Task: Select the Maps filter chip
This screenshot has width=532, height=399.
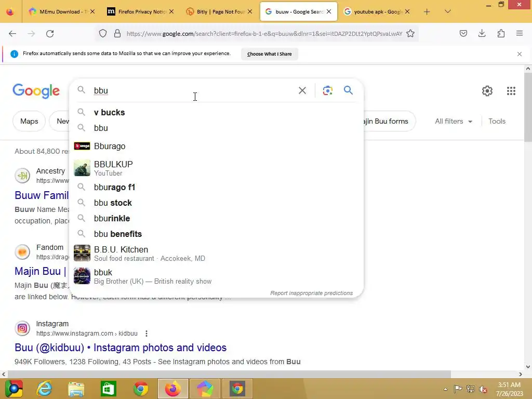Action: coord(29,121)
